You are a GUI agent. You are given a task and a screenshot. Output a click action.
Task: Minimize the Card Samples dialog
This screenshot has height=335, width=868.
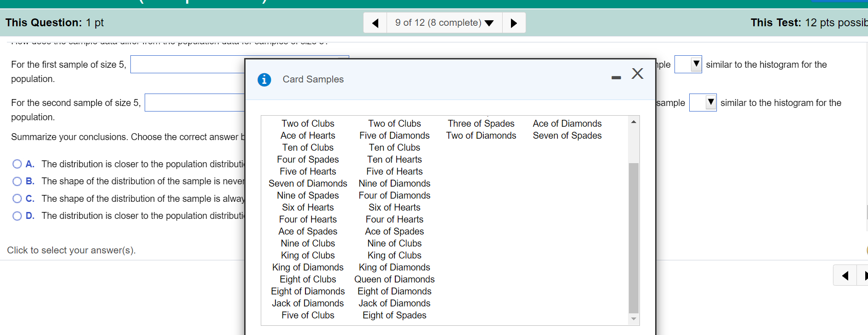pyautogui.click(x=616, y=77)
